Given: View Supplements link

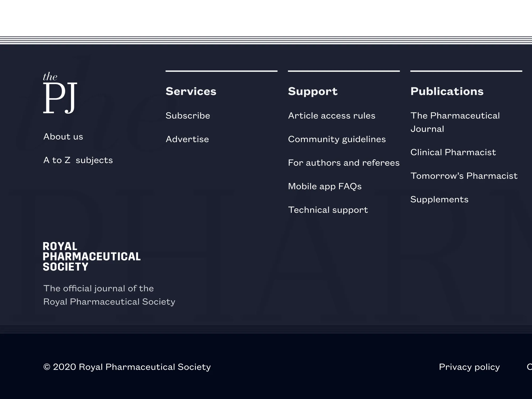Looking at the screenshot, I should pos(439,199).
